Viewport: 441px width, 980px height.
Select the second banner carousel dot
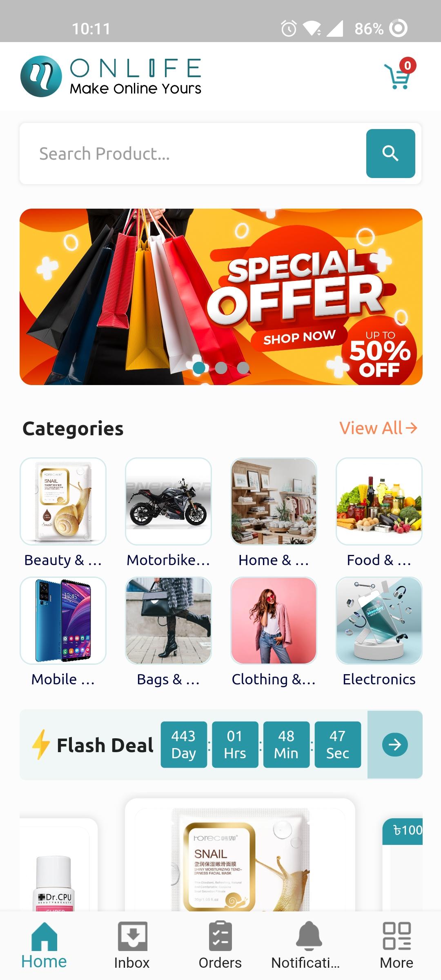click(221, 368)
